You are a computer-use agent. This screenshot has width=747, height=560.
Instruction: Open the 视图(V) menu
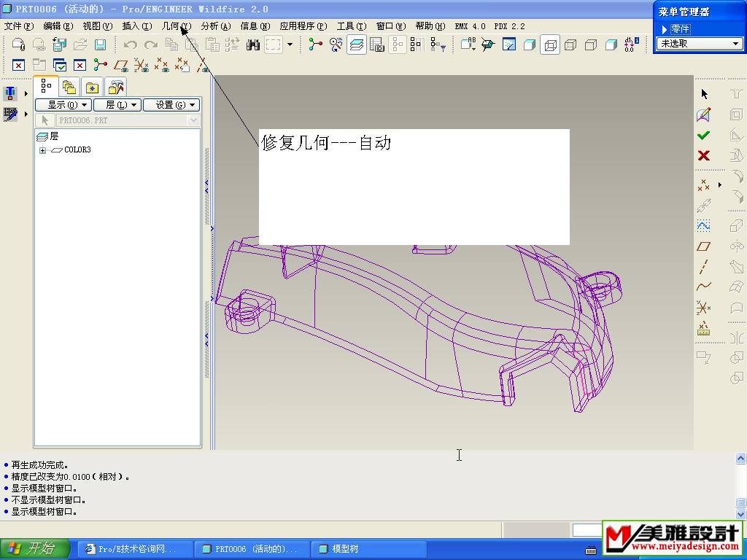(x=98, y=26)
